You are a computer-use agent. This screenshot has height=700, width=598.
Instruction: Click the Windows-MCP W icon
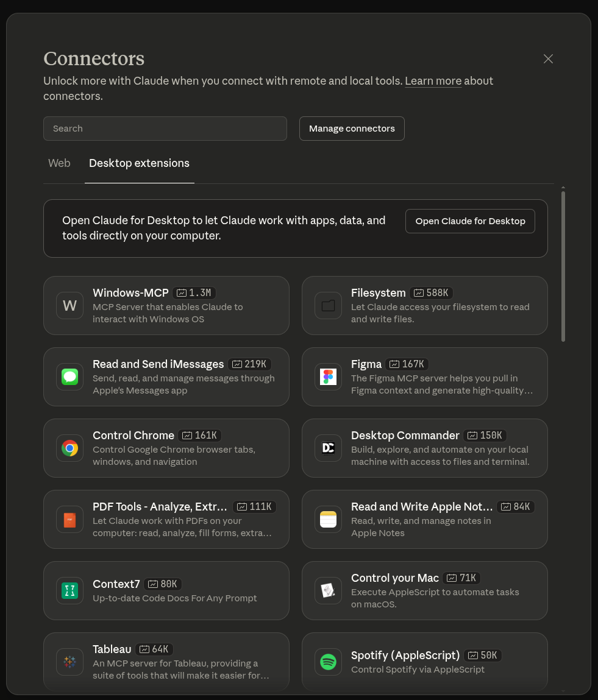69,306
